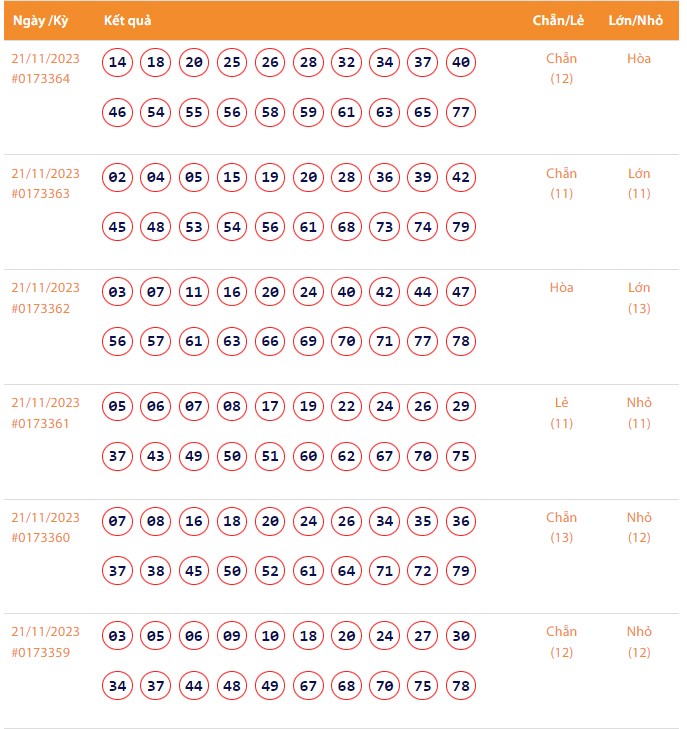Select ball 79 in draw #0173363
The height and width of the screenshot is (729, 687).
point(461,227)
